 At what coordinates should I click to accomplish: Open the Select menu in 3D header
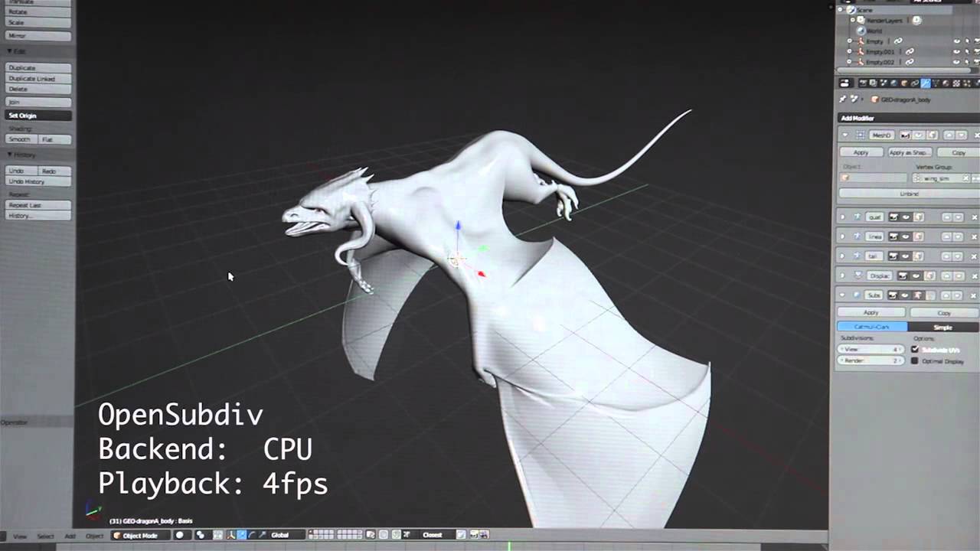[x=45, y=536]
